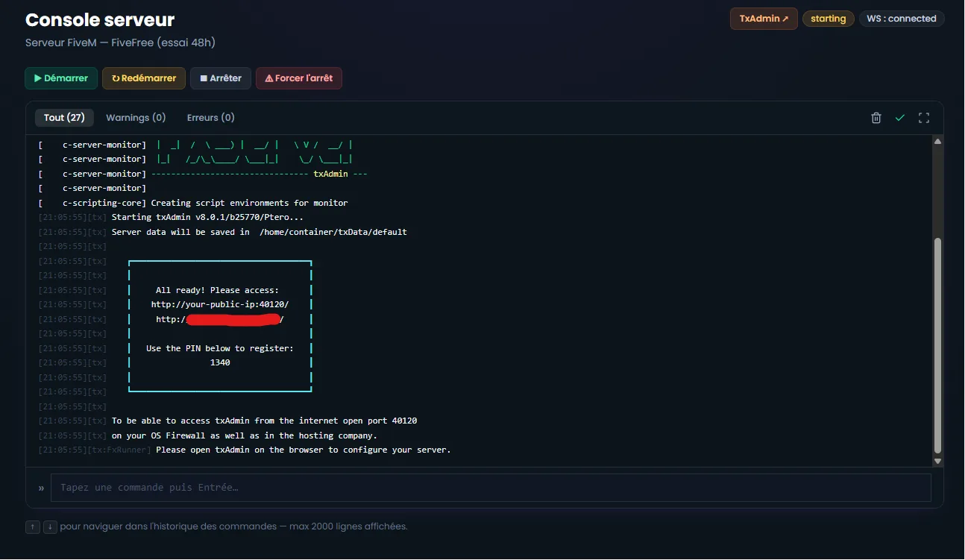This screenshot has height=560, width=965.
Task: Click the console scrollbar thumb
Action: (938, 345)
